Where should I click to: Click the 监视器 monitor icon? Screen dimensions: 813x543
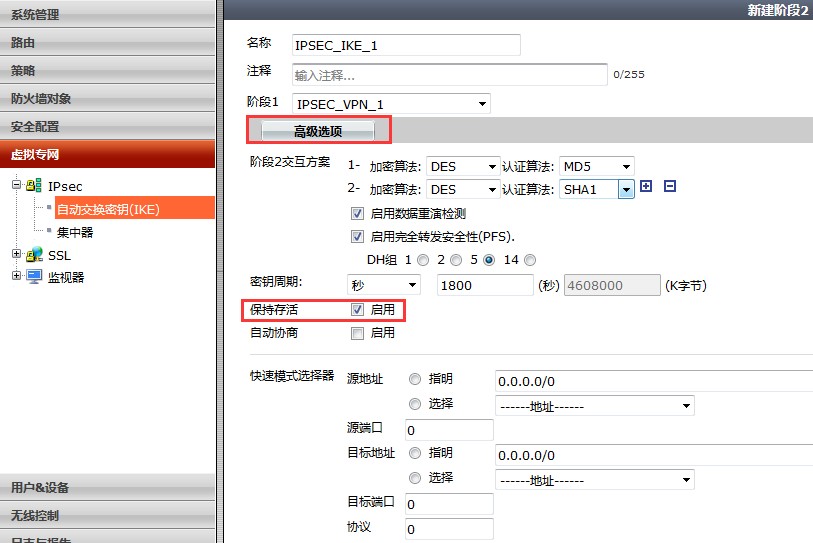click(x=34, y=277)
